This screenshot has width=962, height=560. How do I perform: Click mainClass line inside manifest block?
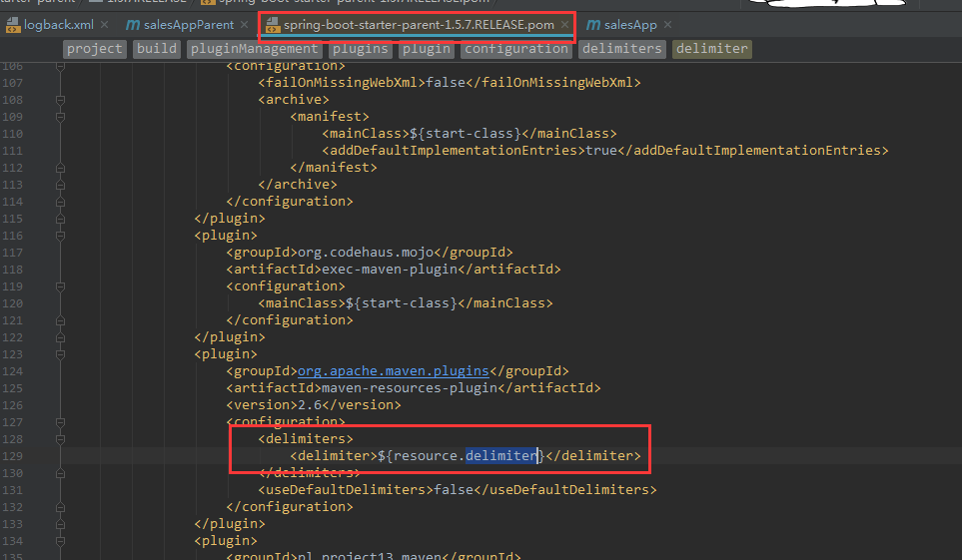(470, 133)
